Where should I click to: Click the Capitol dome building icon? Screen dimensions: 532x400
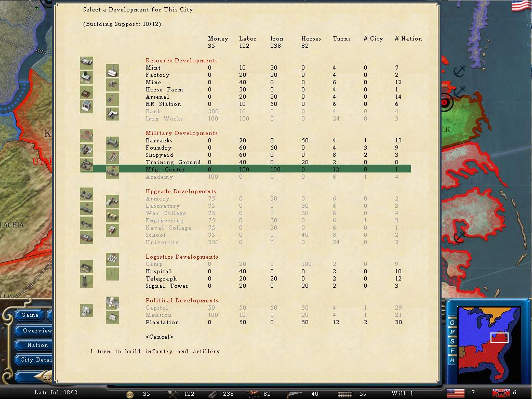(x=112, y=303)
